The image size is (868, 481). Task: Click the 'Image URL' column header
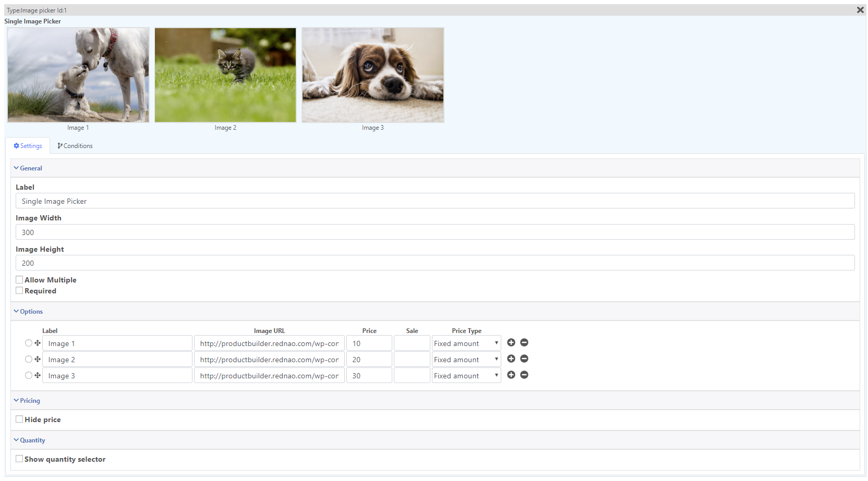(269, 331)
